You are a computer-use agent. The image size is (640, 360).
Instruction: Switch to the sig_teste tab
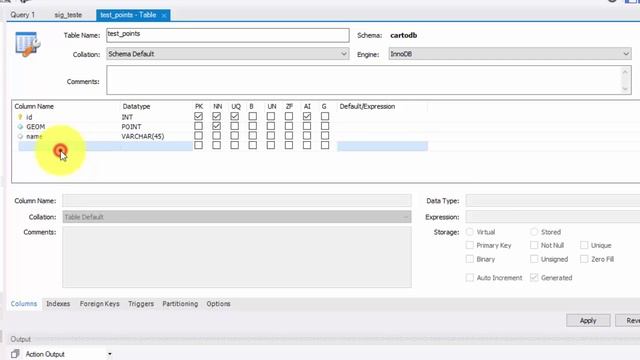coord(68,15)
